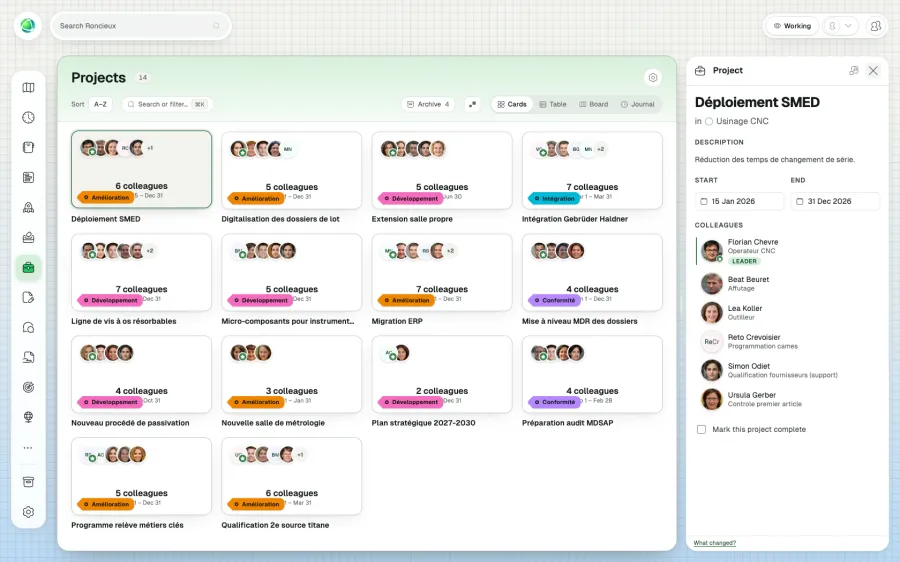The height and width of the screenshot is (562, 900).
Task: Open the Plan stratégique 2027-2030 card
Action: point(442,374)
